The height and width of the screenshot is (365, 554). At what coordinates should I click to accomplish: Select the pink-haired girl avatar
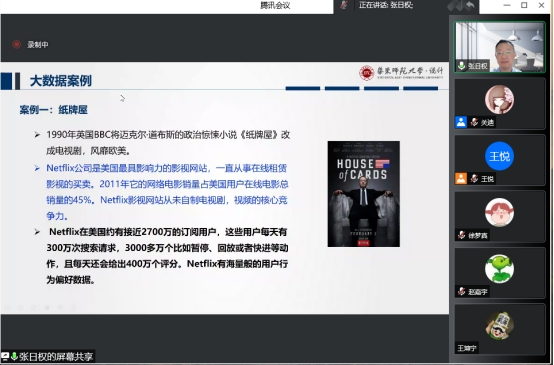pyautogui.click(x=499, y=99)
